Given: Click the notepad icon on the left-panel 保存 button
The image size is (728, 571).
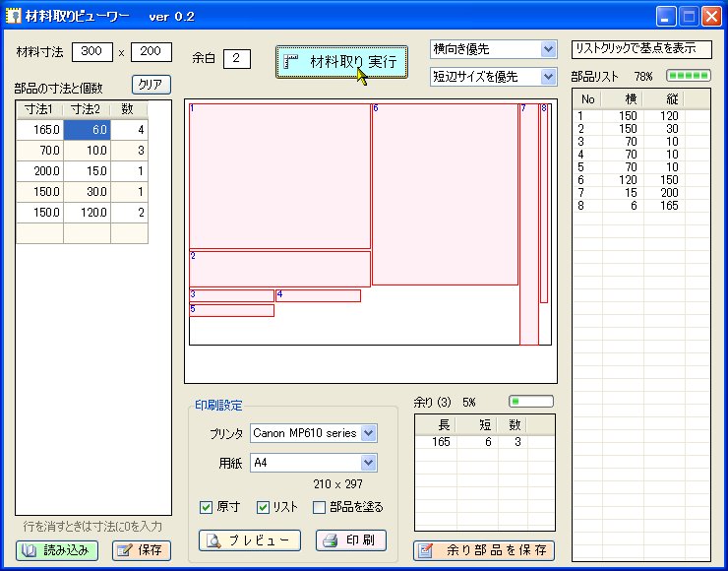Looking at the screenshot, I should coord(124,551).
